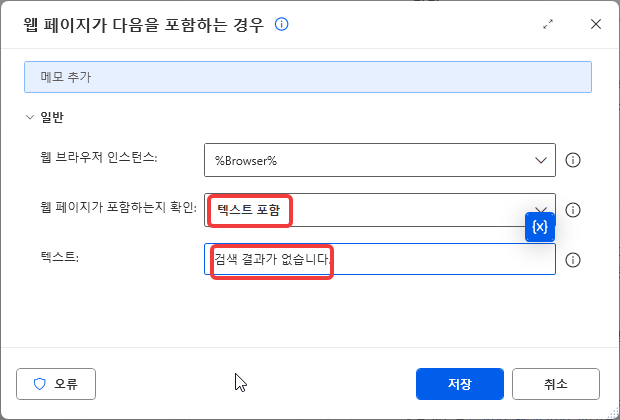Click the 텍스트 input with 검색 결과가 없습니다
The width and height of the screenshot is (620, 420).
[380, 259]
